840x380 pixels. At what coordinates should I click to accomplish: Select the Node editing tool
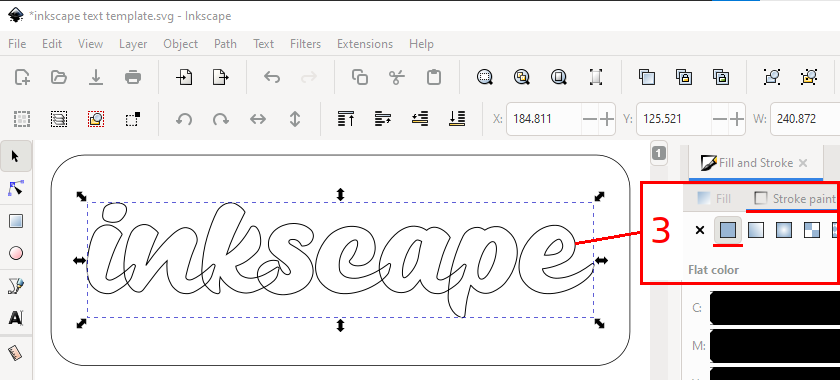click(16, 188)
